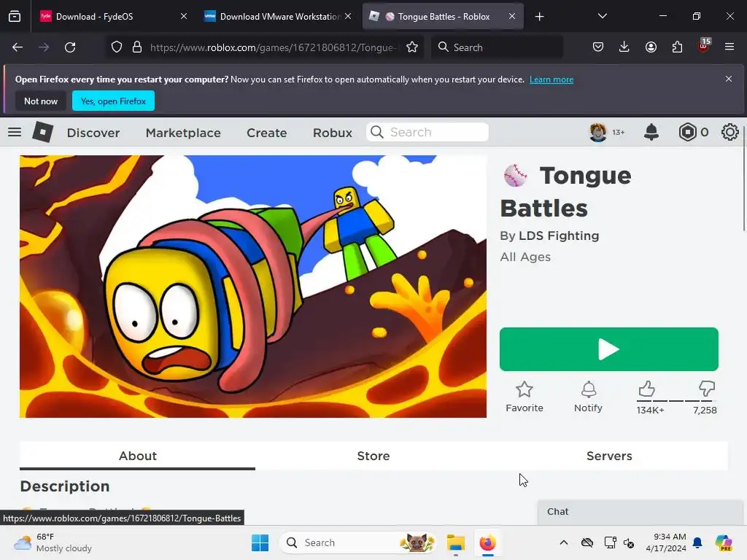Expand the list all tabs chevron
This screenshot has height=560, width=747.
click(x=602, y=16)
